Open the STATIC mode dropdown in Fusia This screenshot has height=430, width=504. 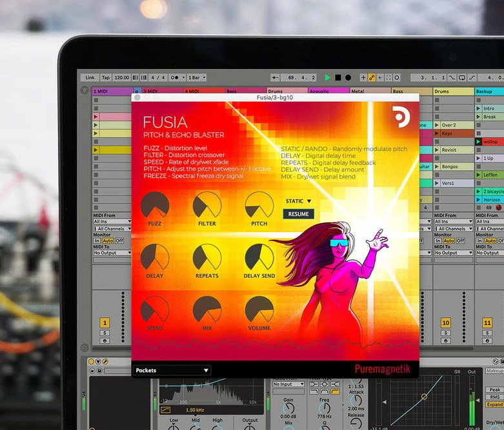pos(299,201)
